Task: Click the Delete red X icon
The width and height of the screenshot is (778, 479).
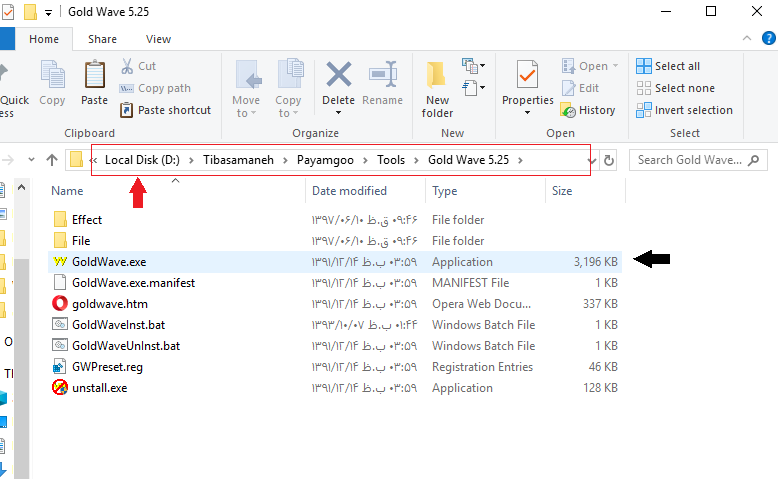Action: [x=339, y=76]
